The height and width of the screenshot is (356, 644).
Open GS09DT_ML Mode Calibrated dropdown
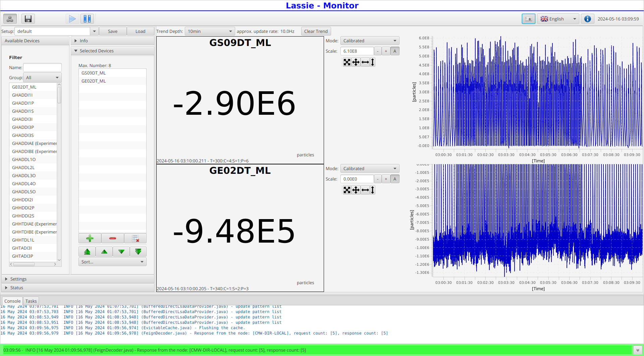click(370, 41)
